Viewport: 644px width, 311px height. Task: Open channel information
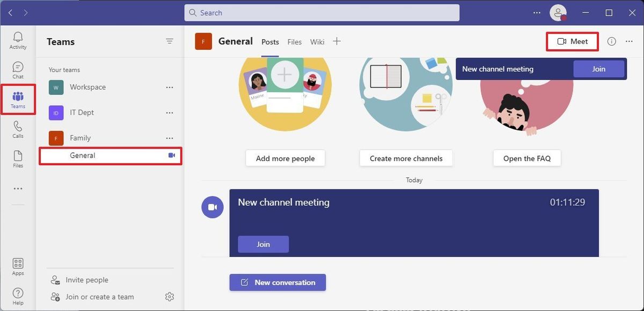tap(611, 41)
